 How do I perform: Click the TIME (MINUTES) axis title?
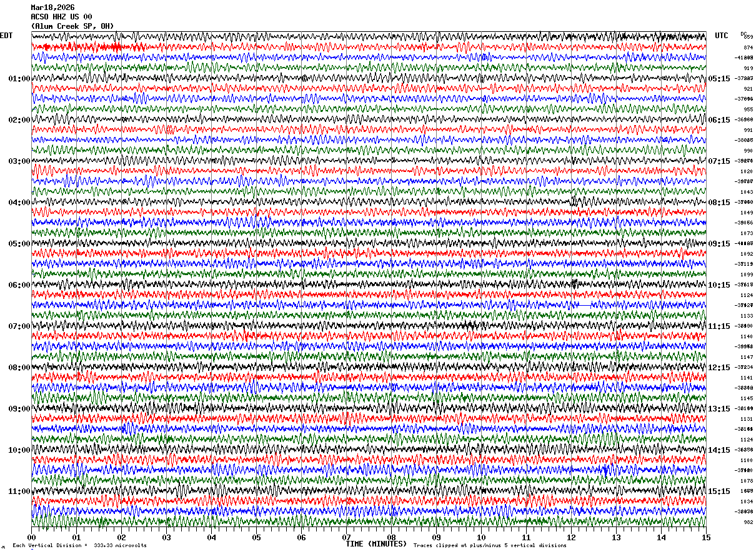coord(376,544)
